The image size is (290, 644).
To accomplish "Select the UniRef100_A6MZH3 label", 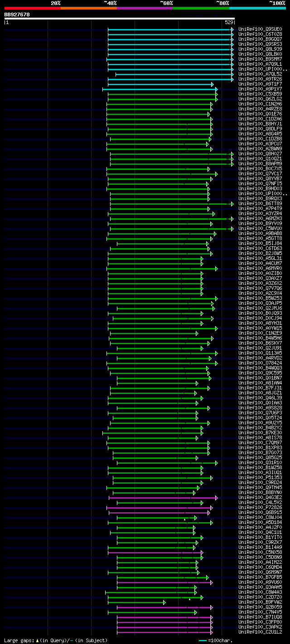I will tap(260, 219).
